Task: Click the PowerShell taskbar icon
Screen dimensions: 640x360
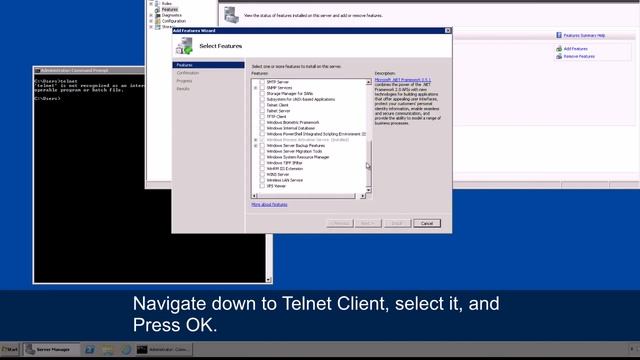Action: click(x=89, y=350)
